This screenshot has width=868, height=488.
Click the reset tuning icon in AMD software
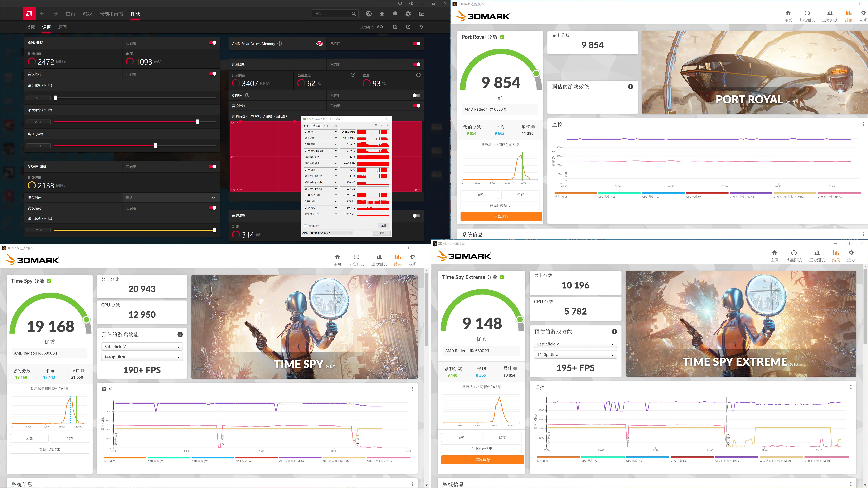click(421, 27)
